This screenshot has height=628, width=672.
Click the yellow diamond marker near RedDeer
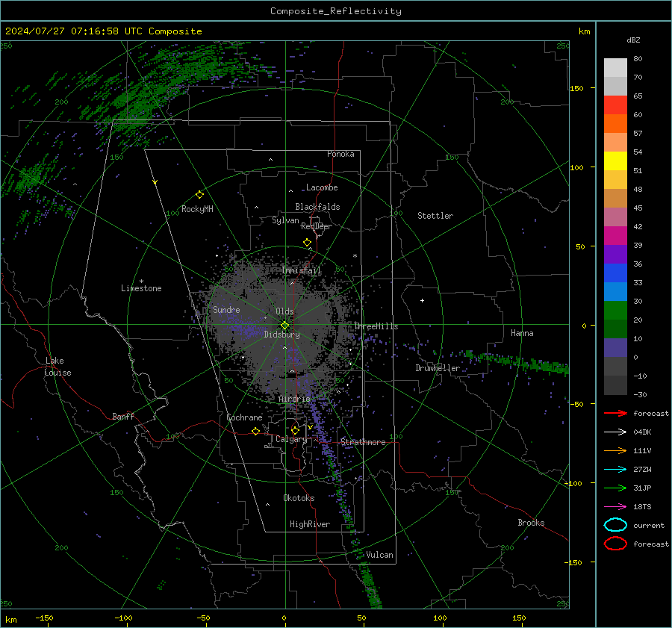307,243
